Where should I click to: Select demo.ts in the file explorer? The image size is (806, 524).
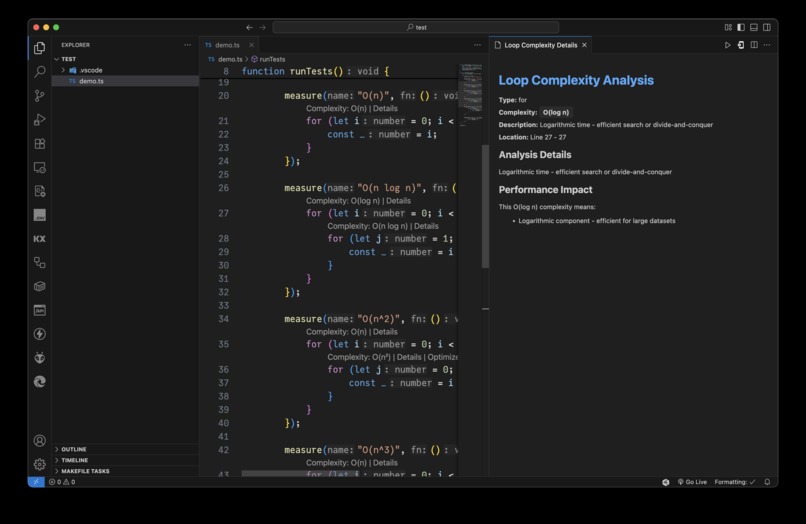pyautogui.click(x=125, y=81)
